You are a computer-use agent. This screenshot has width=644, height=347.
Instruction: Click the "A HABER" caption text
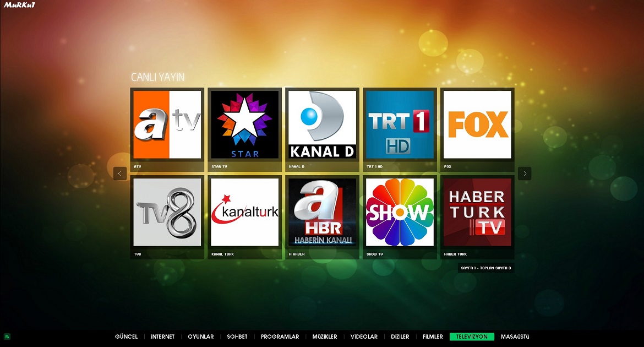click(x=297, y=254)
